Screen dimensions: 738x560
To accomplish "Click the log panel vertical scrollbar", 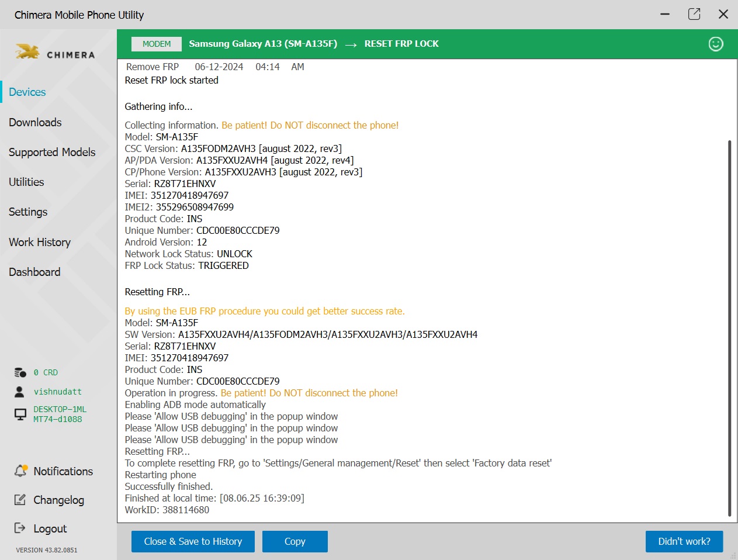I will (x=729, y=327).
